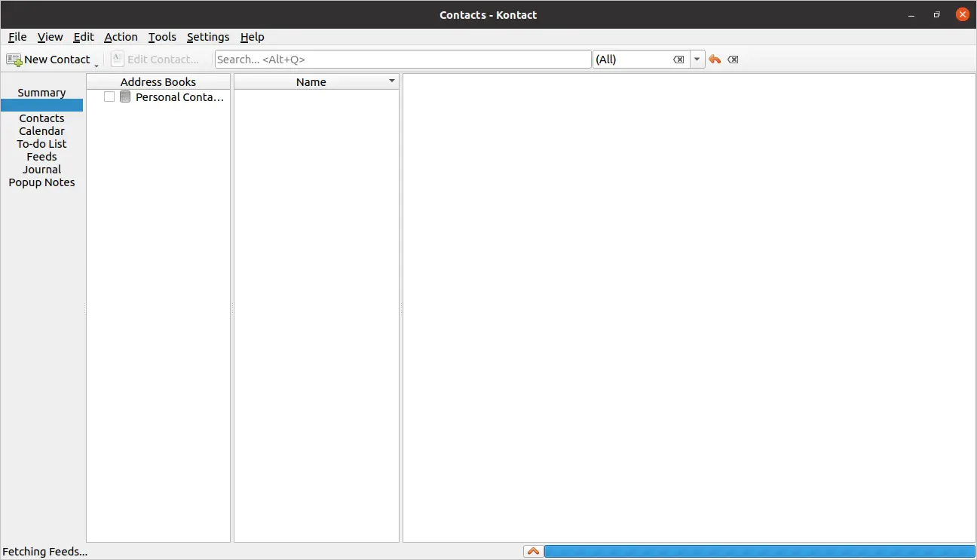Switch to the Summary component
Screen dimensions: 977x560
coord(42,93)
